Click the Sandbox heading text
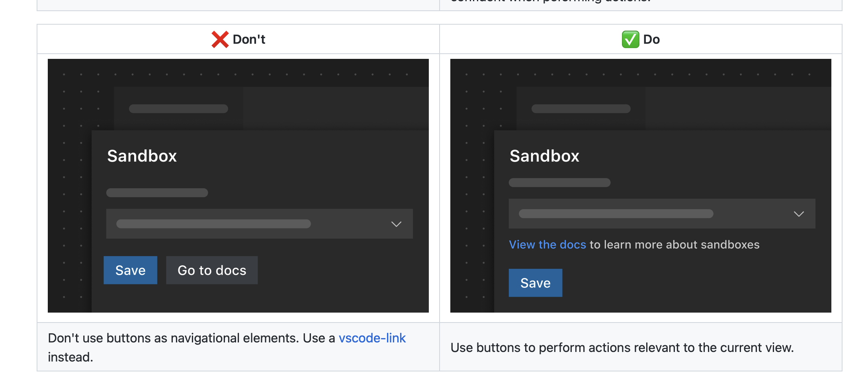The height and width of the screenshot is (381, 868). (x=141, y=156)
